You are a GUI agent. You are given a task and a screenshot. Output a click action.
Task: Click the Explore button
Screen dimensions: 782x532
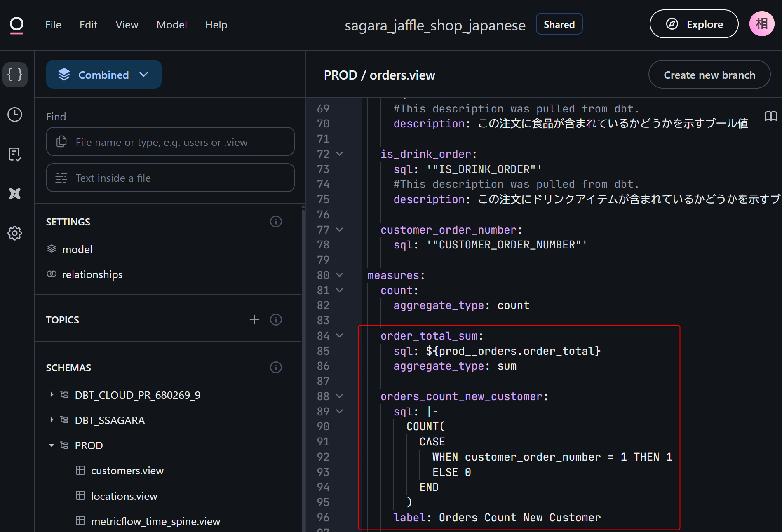(x=694, y=24)
